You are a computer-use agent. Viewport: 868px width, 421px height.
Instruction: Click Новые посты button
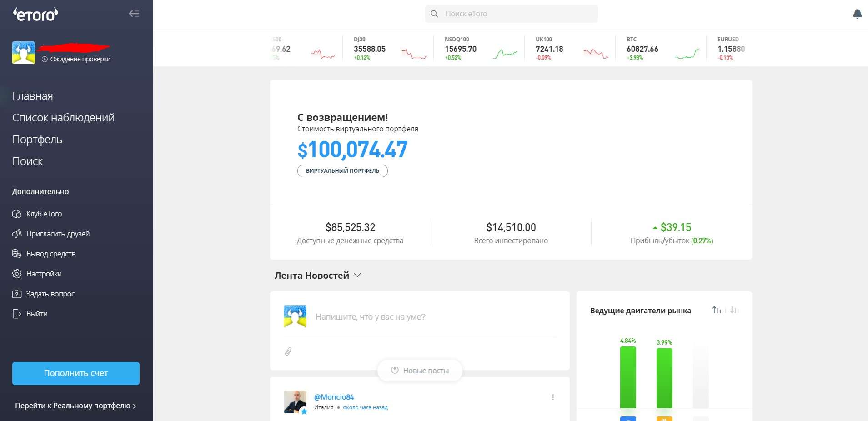pyautogui.click(x=420, y=371)
